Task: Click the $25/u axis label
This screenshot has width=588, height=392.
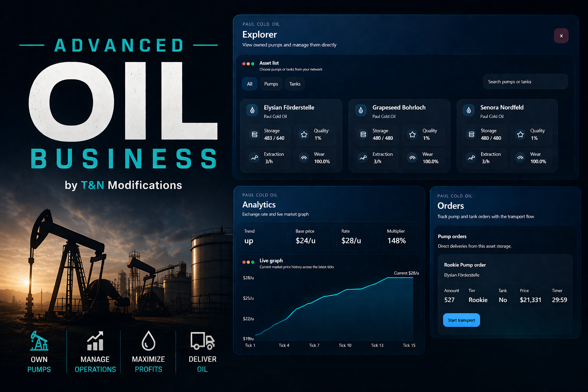Action: 248,298
